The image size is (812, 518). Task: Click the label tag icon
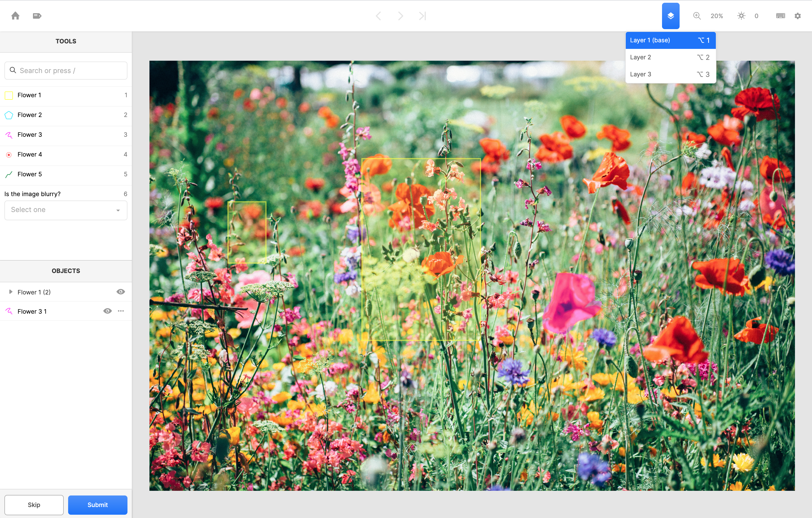37,15
